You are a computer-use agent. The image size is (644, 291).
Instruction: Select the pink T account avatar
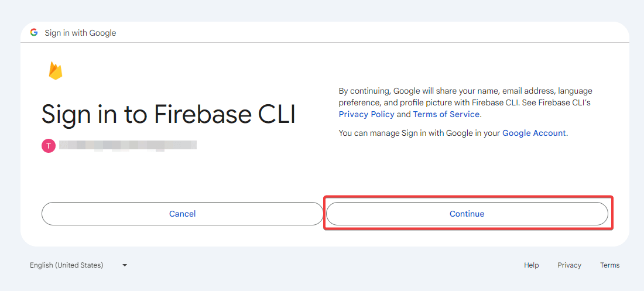(48, 145)
